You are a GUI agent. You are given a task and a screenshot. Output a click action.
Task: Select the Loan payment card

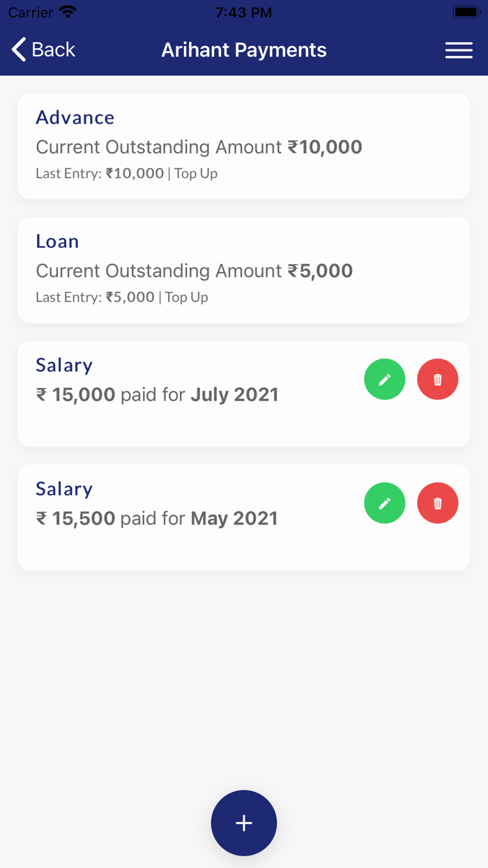click(243, 270)
